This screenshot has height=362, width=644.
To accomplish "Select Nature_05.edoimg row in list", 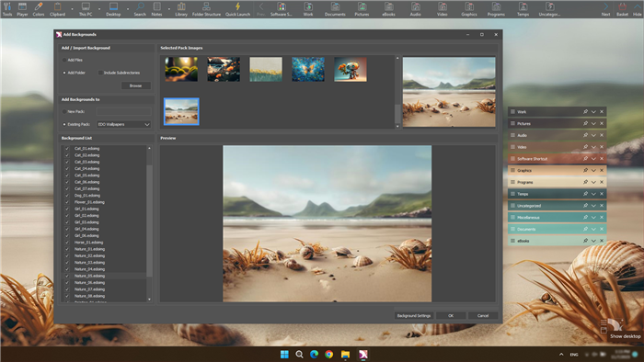I will point(103,276).
